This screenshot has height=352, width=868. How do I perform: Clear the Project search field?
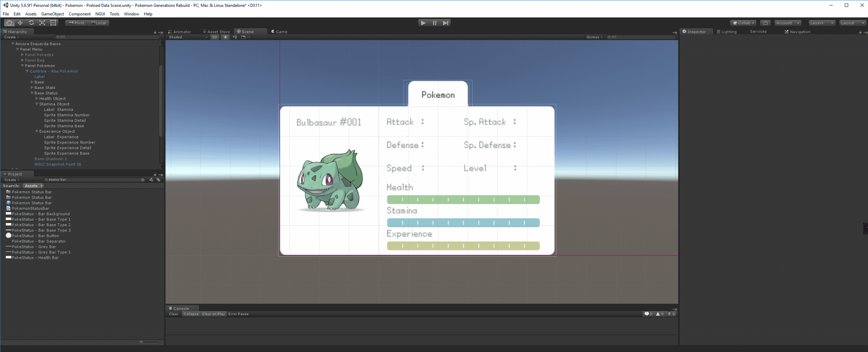pos(143,180)
